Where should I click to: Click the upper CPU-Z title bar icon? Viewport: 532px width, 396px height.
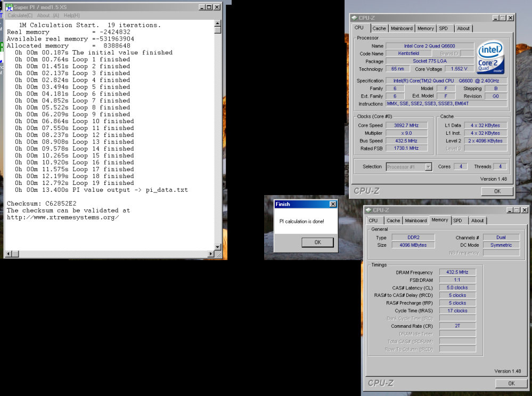tap(355, 18)
